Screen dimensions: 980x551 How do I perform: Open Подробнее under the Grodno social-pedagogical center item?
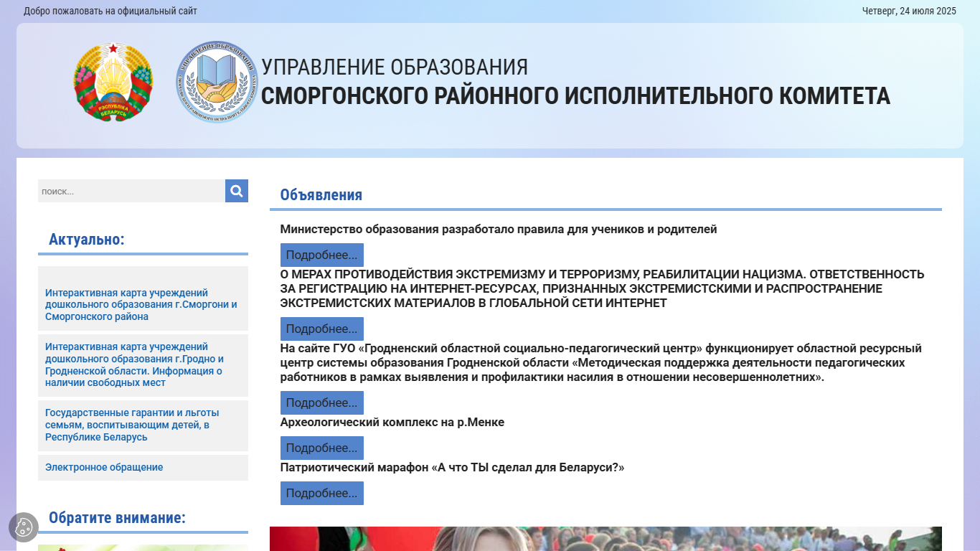pos(322,402)
